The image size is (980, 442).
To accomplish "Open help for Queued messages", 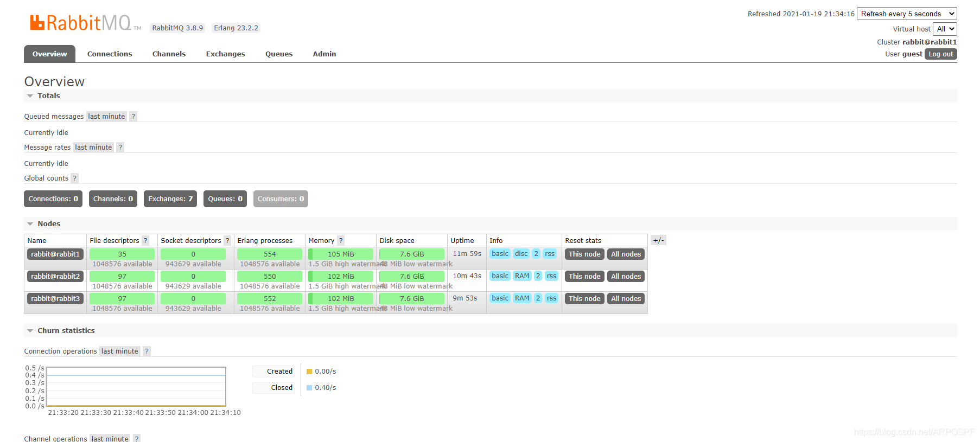I will 133,116.
